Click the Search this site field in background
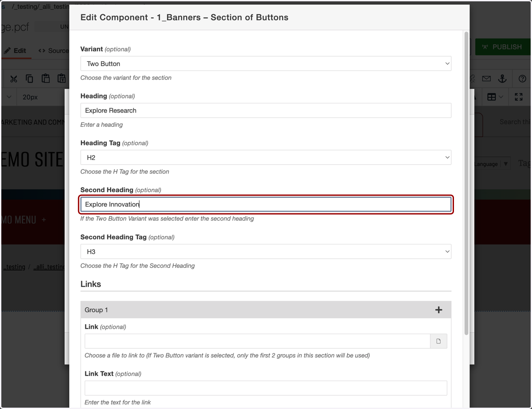The width and height of the screenshot is (532, 409). tap(514, 122)
